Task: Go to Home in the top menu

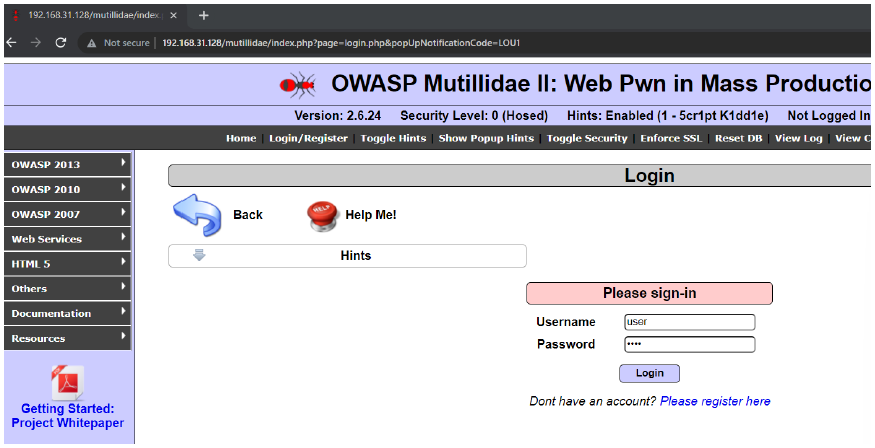Action: click(x=241, y=138)
